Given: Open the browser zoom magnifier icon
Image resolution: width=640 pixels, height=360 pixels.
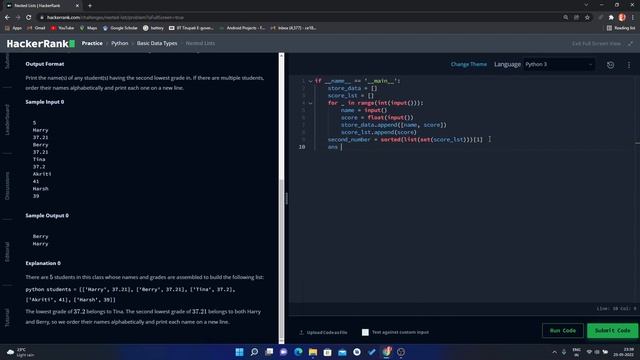Looking at the screenshot, I should (x=566, y=18).
